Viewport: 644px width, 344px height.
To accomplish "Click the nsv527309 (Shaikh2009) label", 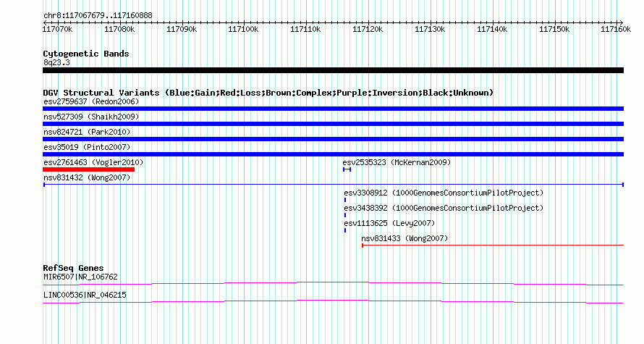I will pos(91,117).
